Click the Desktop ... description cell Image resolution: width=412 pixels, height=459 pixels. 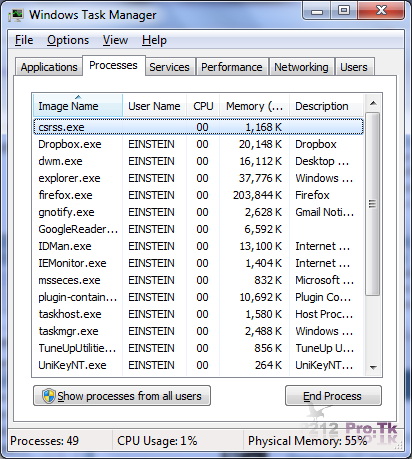coord(322,161)
